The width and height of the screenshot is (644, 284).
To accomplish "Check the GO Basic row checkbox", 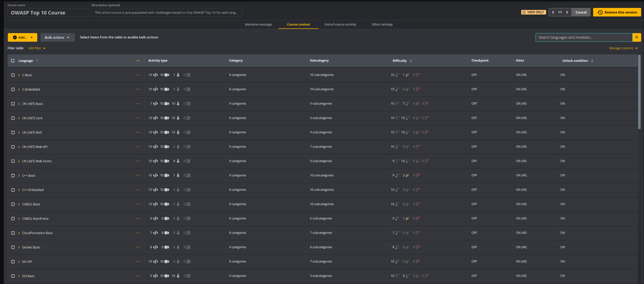I will pos(13,276).
